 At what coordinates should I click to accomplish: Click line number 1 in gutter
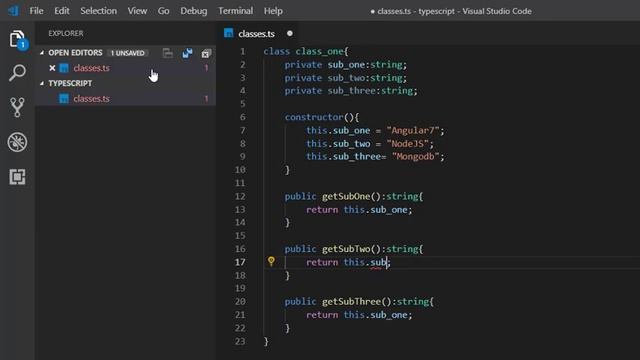tap(242, 51)
